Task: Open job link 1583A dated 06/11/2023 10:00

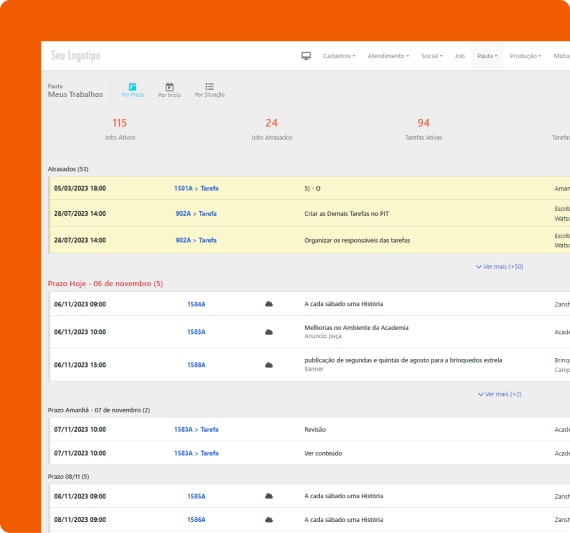Action: (196, 332)
